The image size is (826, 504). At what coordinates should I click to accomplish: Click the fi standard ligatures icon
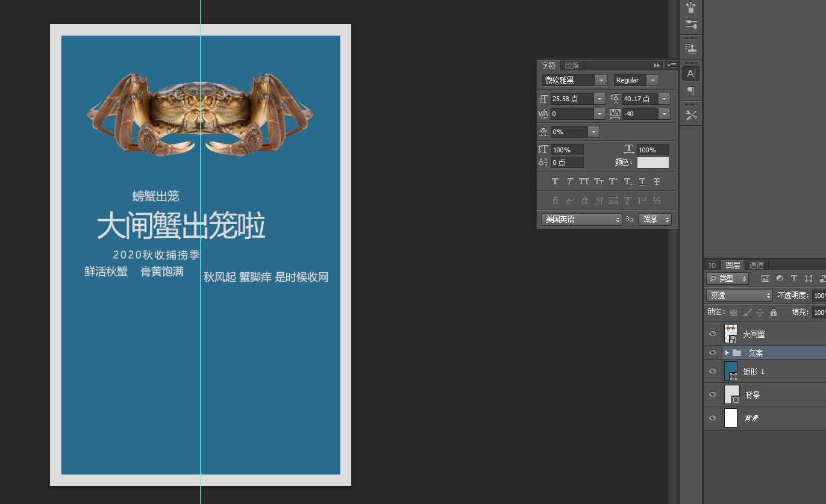coord(555,201)
